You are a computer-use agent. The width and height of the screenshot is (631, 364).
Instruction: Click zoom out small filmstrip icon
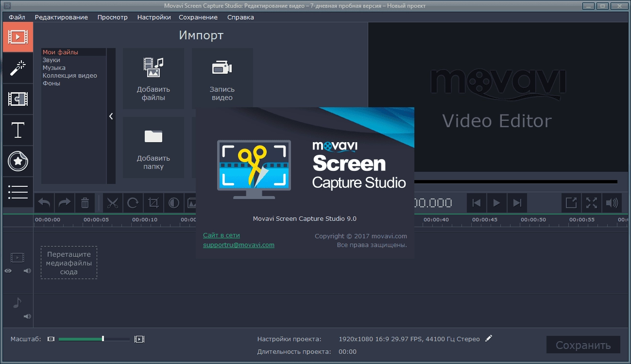tap(51, 339)
